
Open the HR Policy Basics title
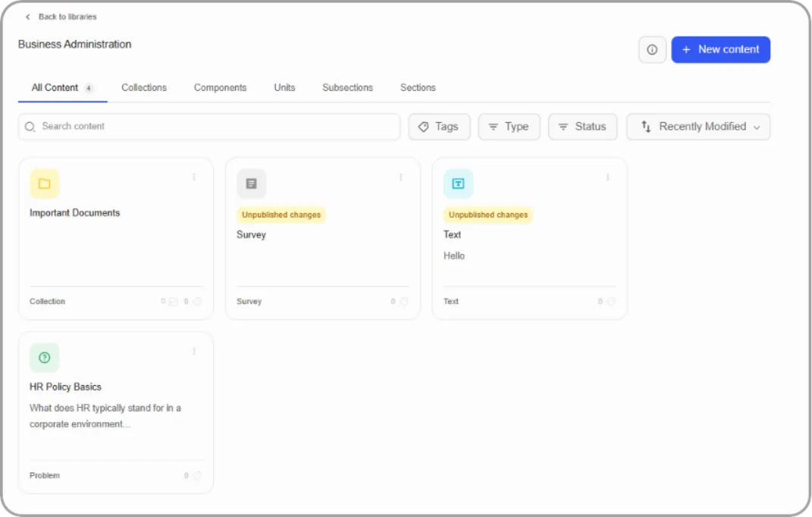65,387
